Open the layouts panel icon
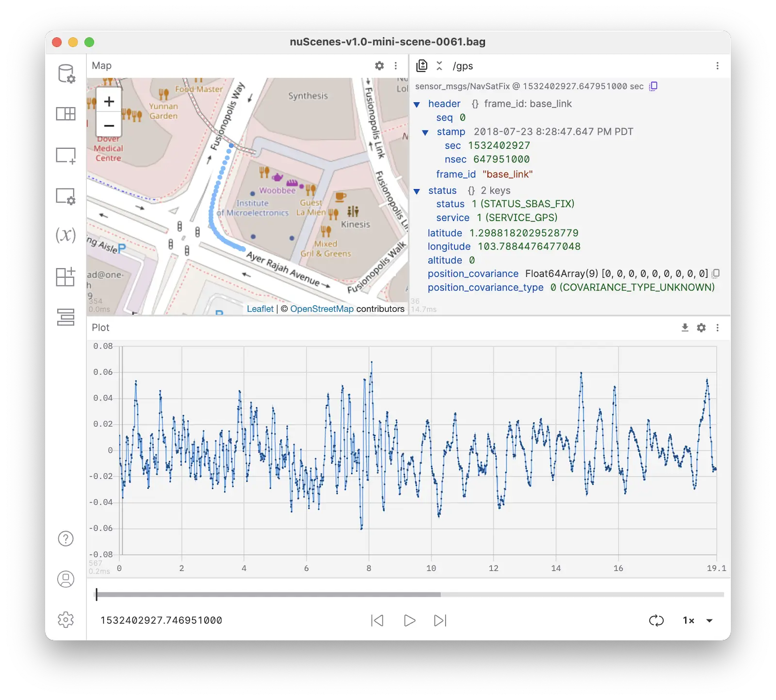The image size is (776, 700). point(66,114)
